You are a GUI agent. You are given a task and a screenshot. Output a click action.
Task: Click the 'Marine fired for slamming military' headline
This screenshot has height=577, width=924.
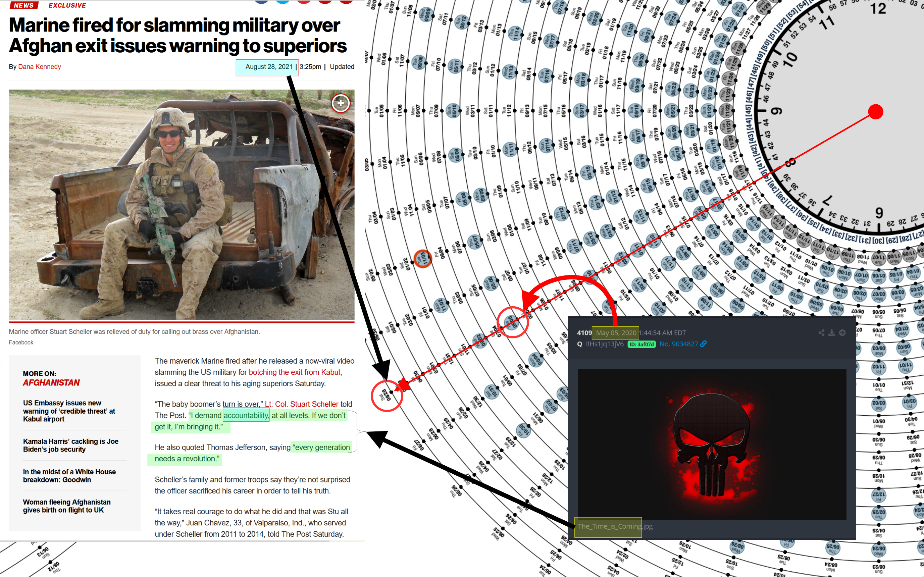pos(177,36)
